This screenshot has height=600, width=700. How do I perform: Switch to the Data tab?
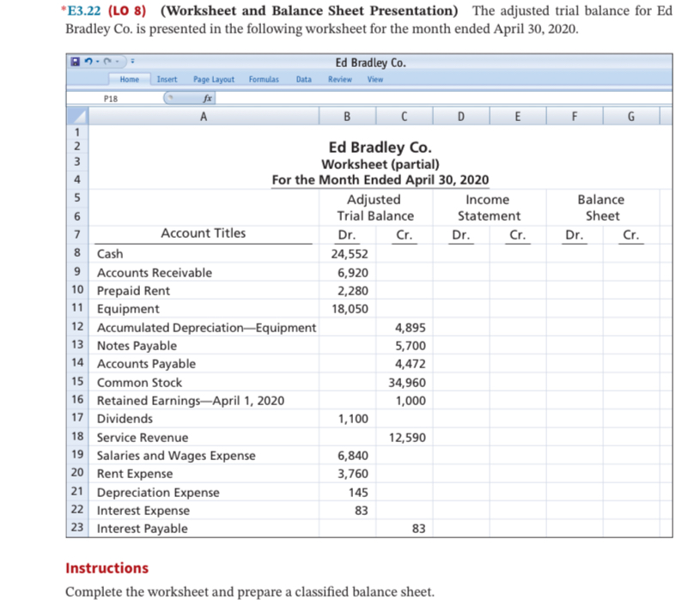click(x=303, y=79)
